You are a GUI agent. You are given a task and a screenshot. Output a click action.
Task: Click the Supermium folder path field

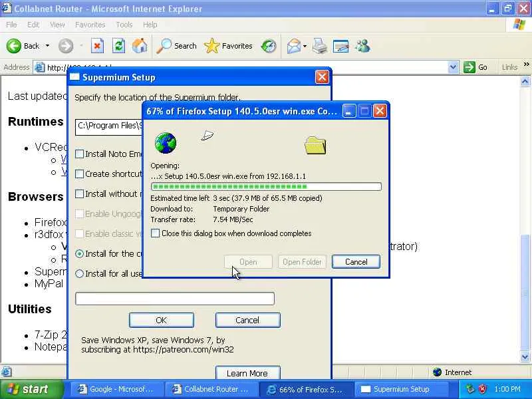[x=108, y=127]
